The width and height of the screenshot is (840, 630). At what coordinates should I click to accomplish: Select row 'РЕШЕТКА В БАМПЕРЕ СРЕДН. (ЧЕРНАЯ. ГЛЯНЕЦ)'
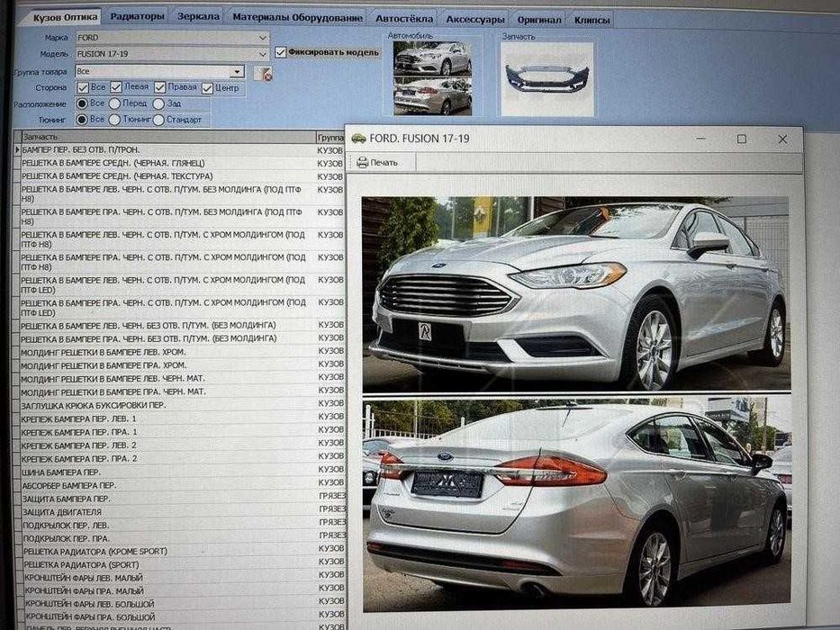[181, 164]
